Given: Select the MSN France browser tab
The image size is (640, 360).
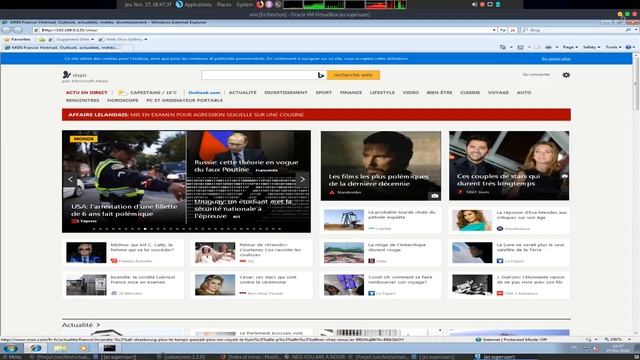Looking at the screenshot, I should pos(63,48).
